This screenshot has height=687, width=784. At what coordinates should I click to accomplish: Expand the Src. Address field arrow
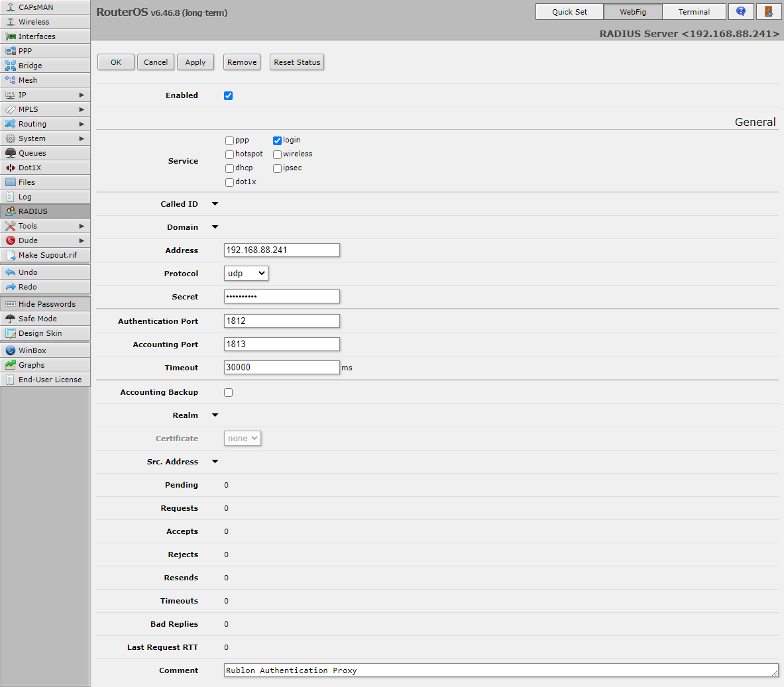(215, 462)
